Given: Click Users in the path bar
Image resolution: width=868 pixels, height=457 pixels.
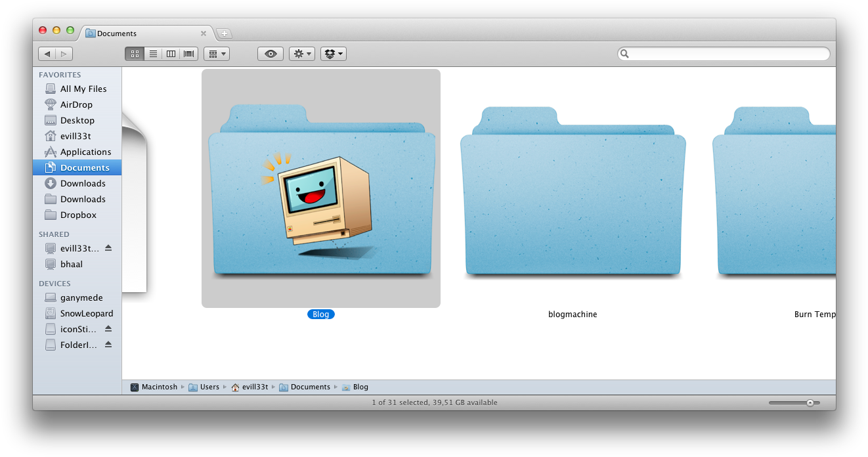Looking at the screenshot, I should pos(204,387).
